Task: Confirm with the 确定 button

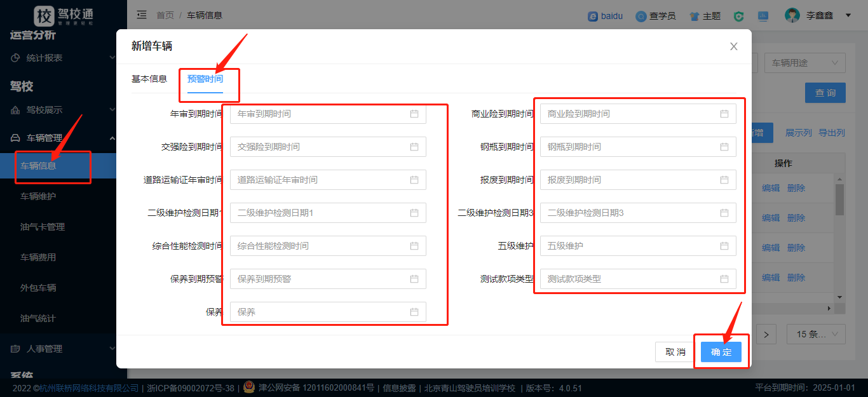Action: pyautogui.click(x=721, y=352)
